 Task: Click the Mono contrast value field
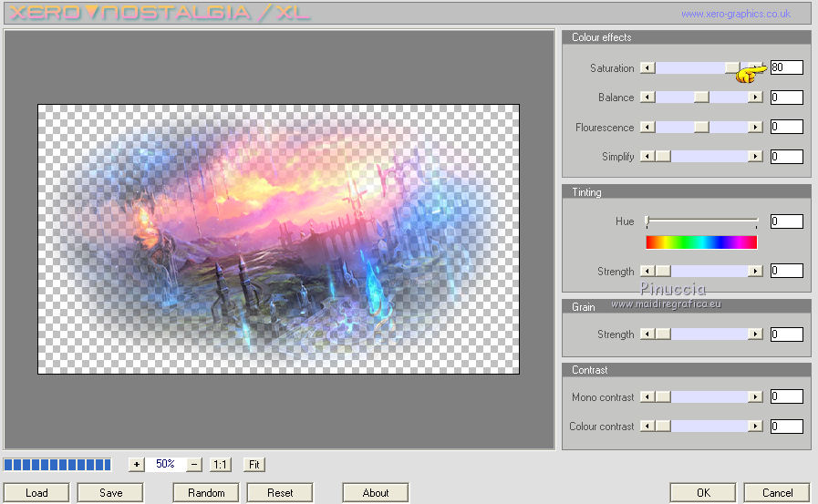pyautogui.click(x=787, y=396)
